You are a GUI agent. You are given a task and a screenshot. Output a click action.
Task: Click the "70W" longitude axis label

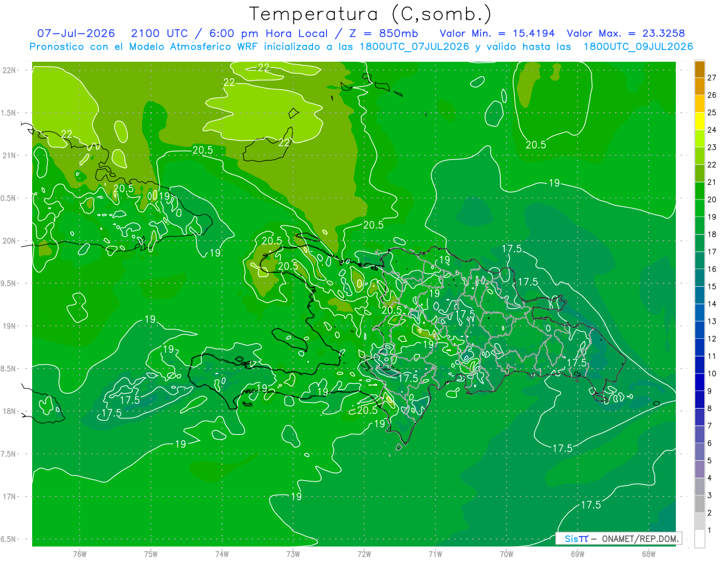[506, 554]
